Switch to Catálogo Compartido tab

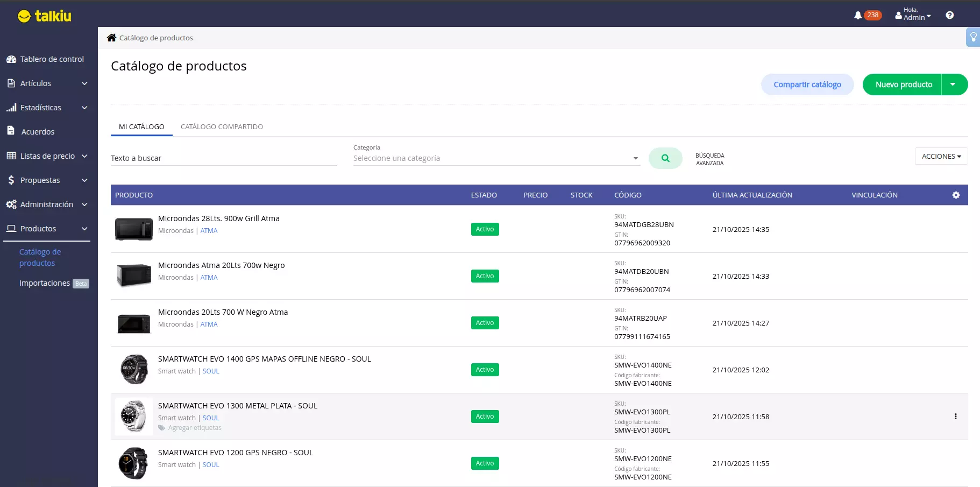click(222, 127)
